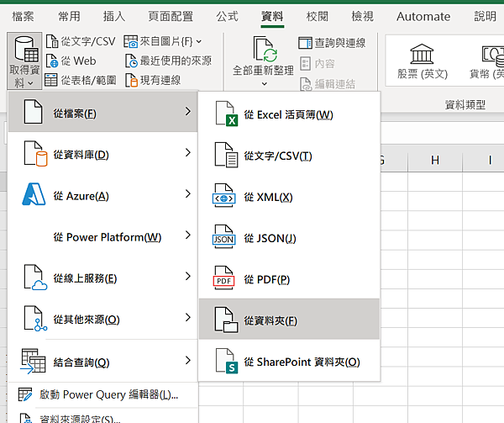Click the 編輯連結 button
Screen dimensions: 504x423
coord(328,84)
